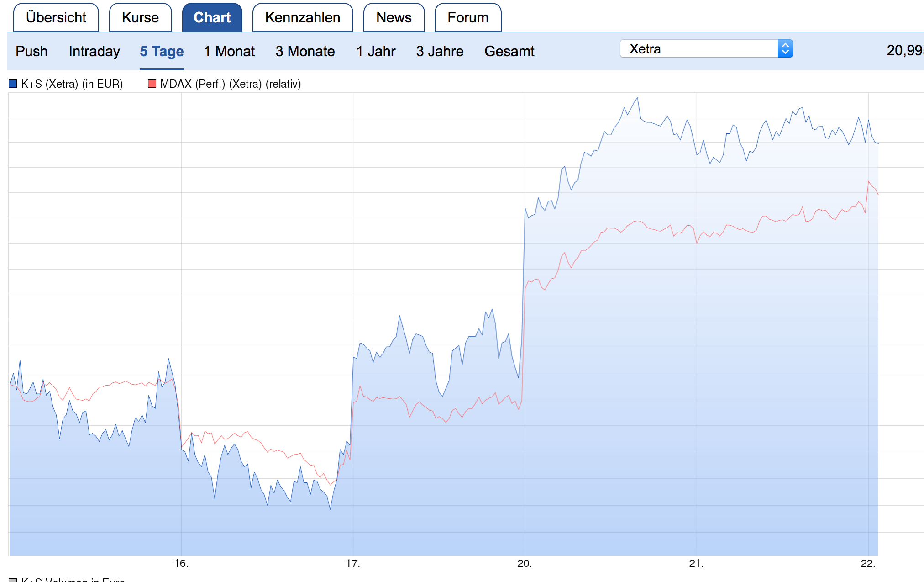
Task: Switch to the Kurse tab
Action: coord(140,18)
